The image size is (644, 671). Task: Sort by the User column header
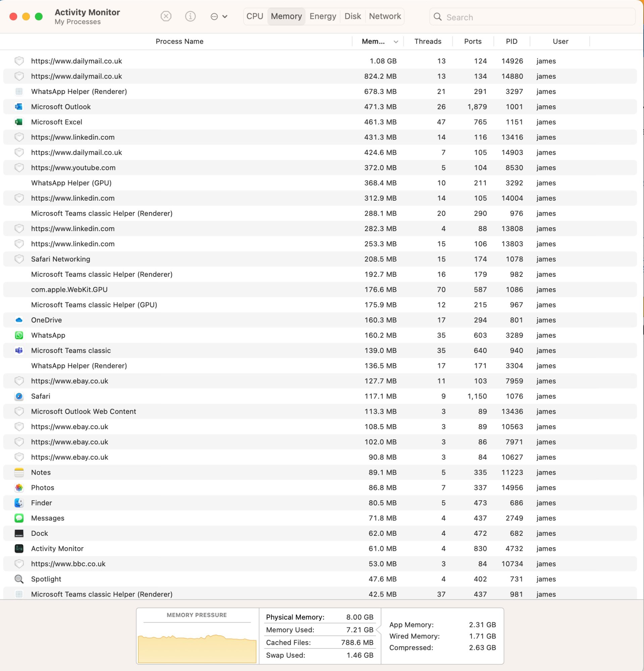point(560,41)
